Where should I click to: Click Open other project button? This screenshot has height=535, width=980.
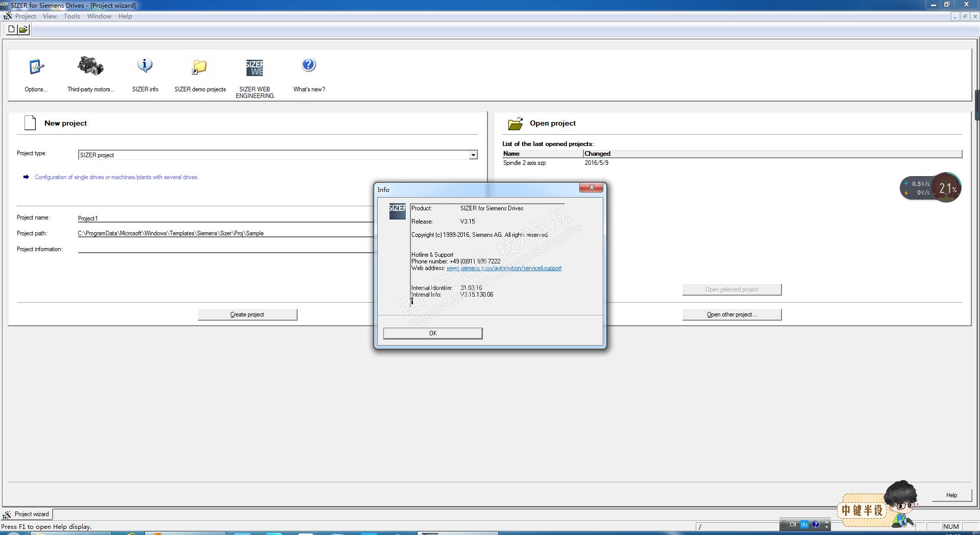tap(732, 314)
